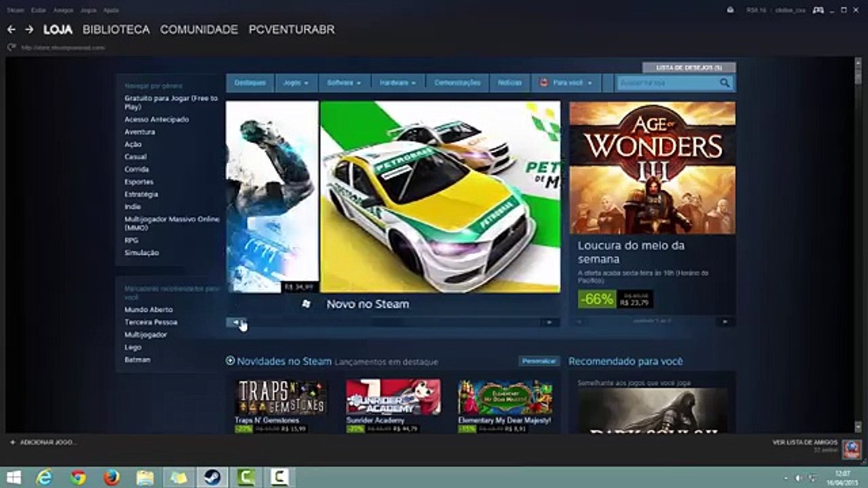Launch Firefox from the taskbar

click(111, 478)
